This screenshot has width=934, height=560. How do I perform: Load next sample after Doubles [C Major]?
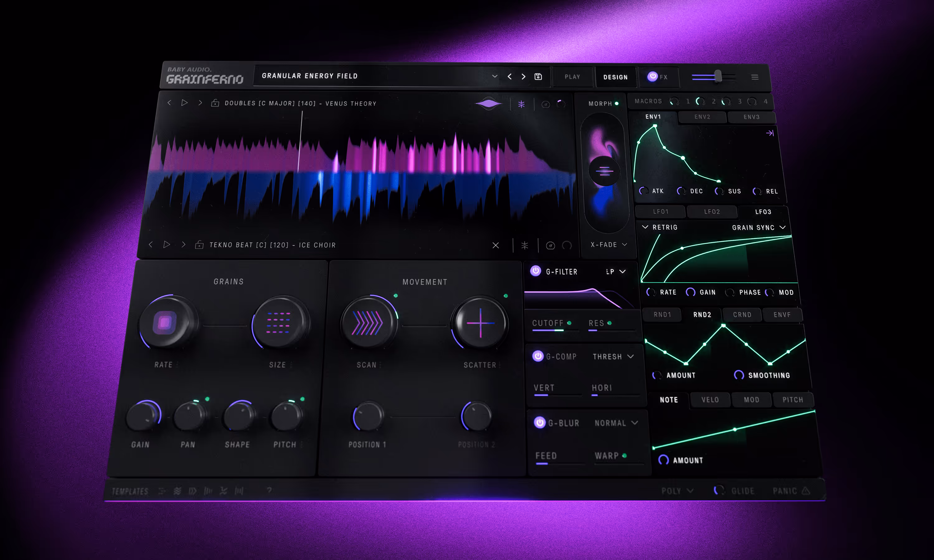[200, 103]
